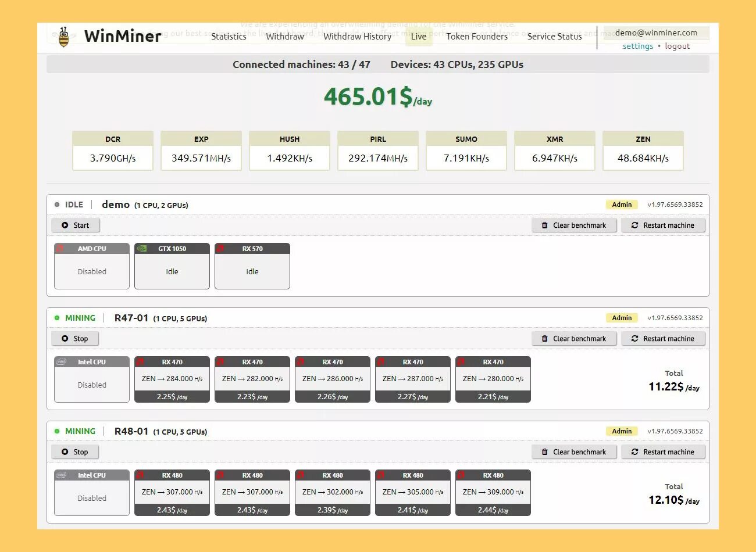Click Devices: 43 CPUs, 235 GPUs text

pos(457,64)
